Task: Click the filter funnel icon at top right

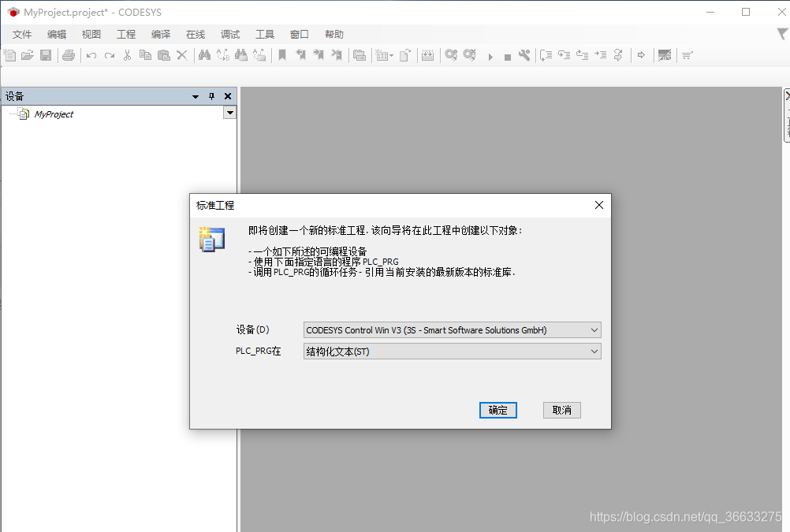Action: tap(782, 34)
